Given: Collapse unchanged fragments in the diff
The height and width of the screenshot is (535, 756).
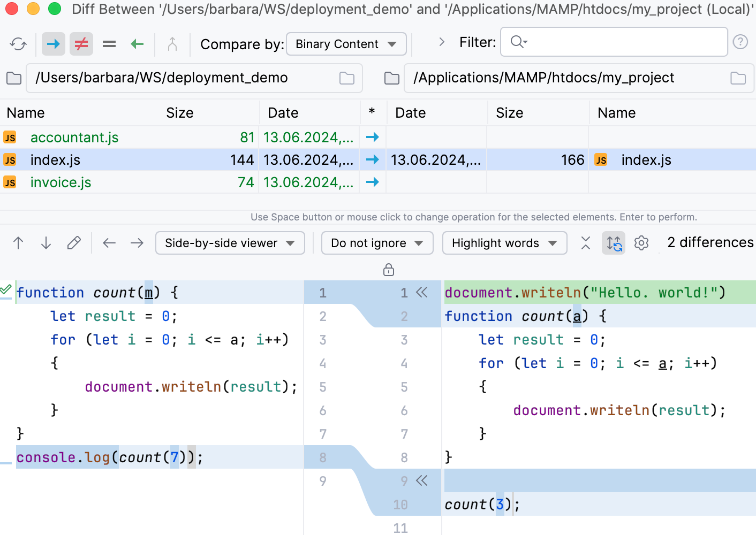Looking at the screenshot, I should coord(585,243).
